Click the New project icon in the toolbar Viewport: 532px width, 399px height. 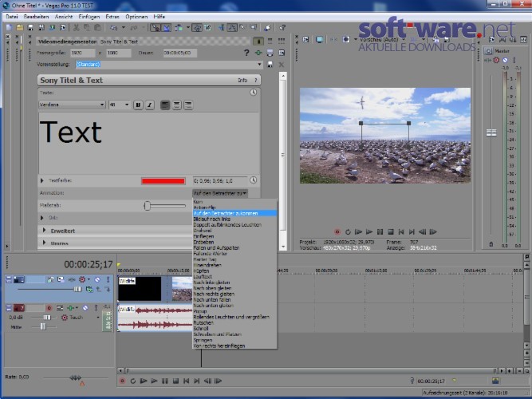coord(9,27)
